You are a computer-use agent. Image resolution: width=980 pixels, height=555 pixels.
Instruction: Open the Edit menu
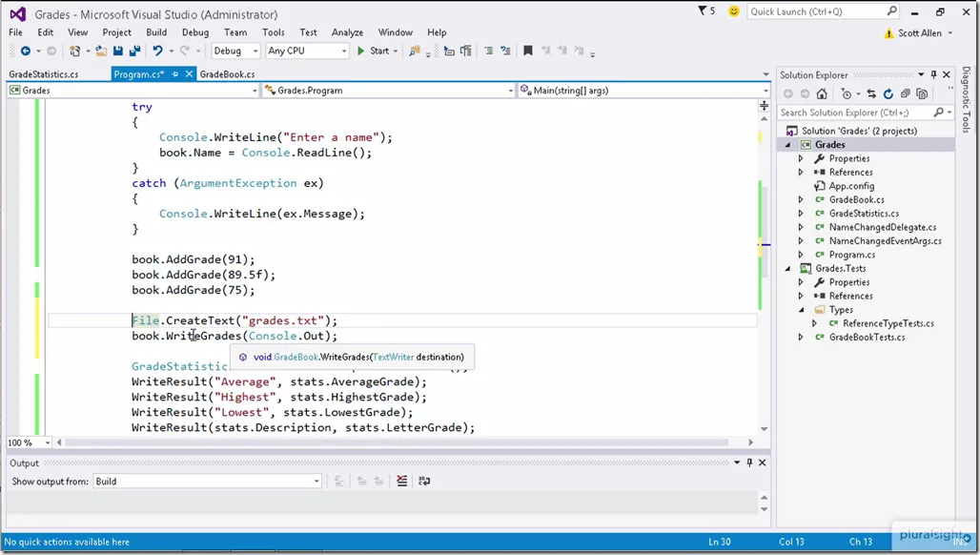(x=46, y=32)
